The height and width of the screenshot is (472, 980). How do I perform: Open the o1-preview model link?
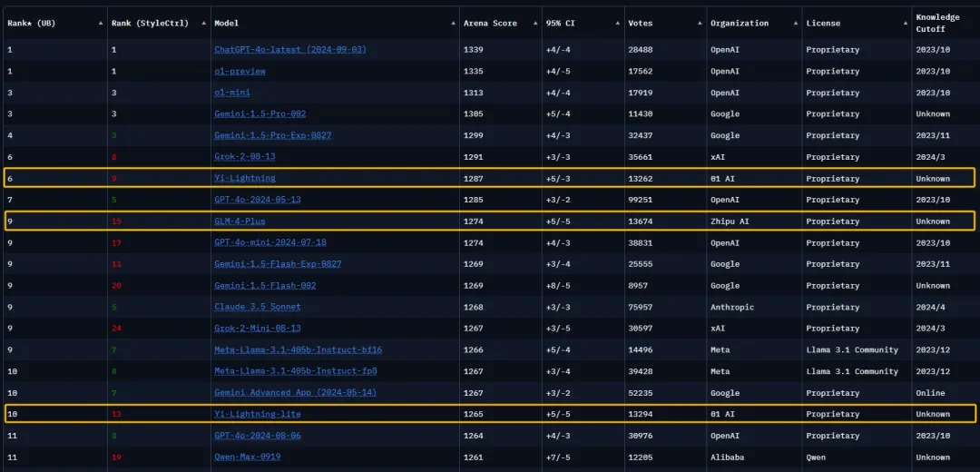(x=240, y=72)
